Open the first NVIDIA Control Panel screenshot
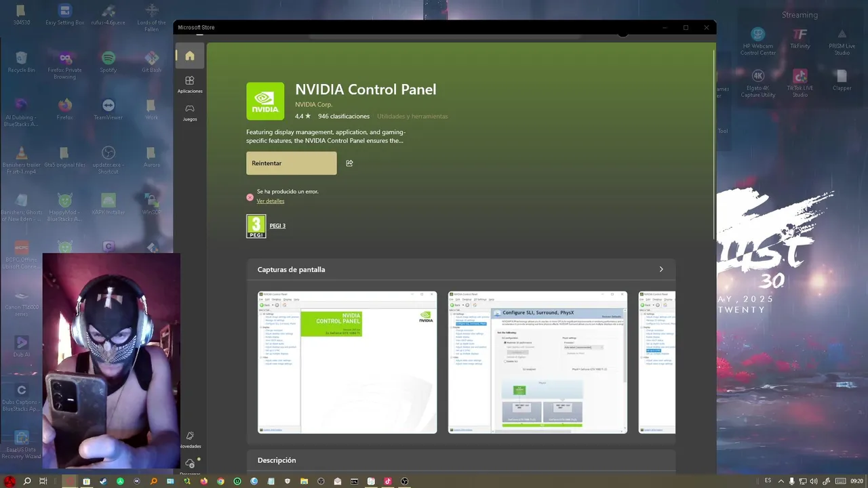The width and height of the screenshot is (868, 488). (347, 363)
